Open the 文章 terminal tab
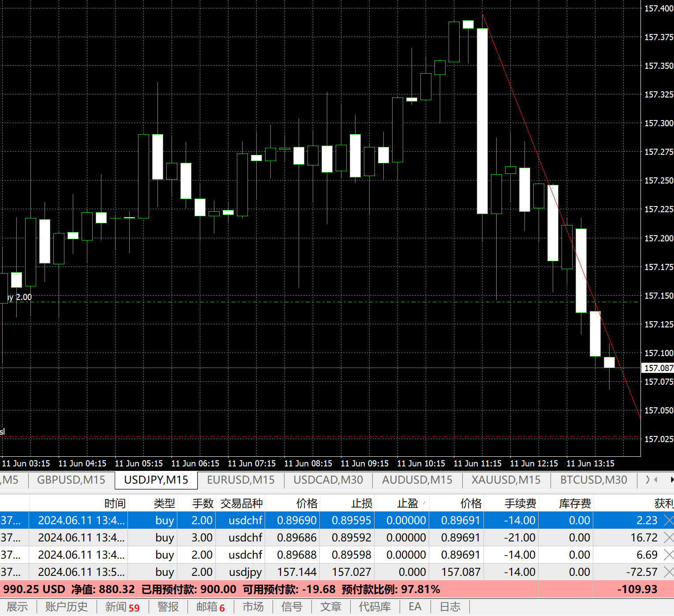 (x=331, y=607)
